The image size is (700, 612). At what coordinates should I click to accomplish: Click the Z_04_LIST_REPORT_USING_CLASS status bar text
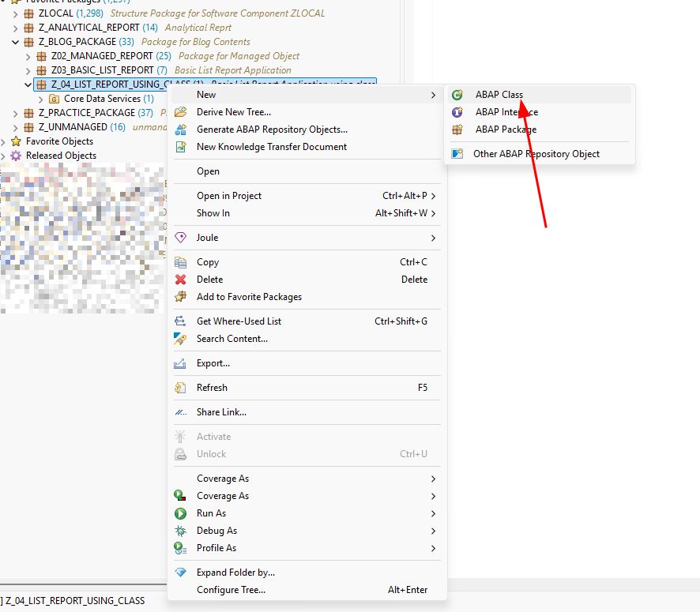(x=75, y=601)
